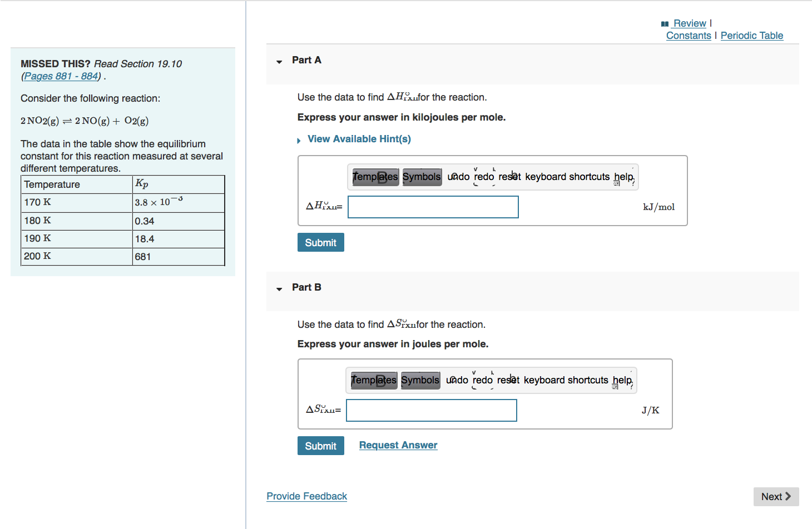Open Templates in Part A toolbar
The height and width of the screenshot is (529, 812).
(x=375, y=177)
